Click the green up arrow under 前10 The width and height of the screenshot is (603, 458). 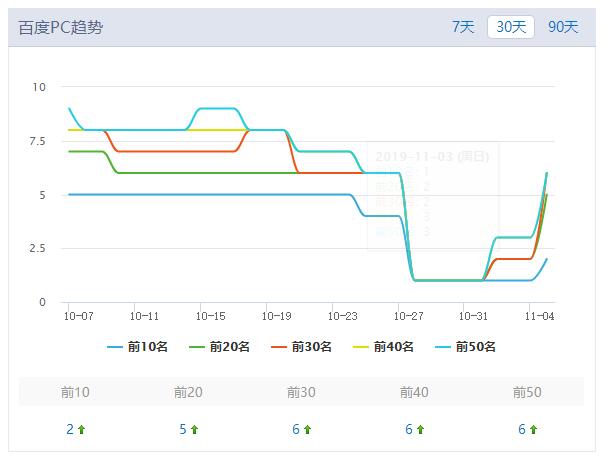[82, 430]
